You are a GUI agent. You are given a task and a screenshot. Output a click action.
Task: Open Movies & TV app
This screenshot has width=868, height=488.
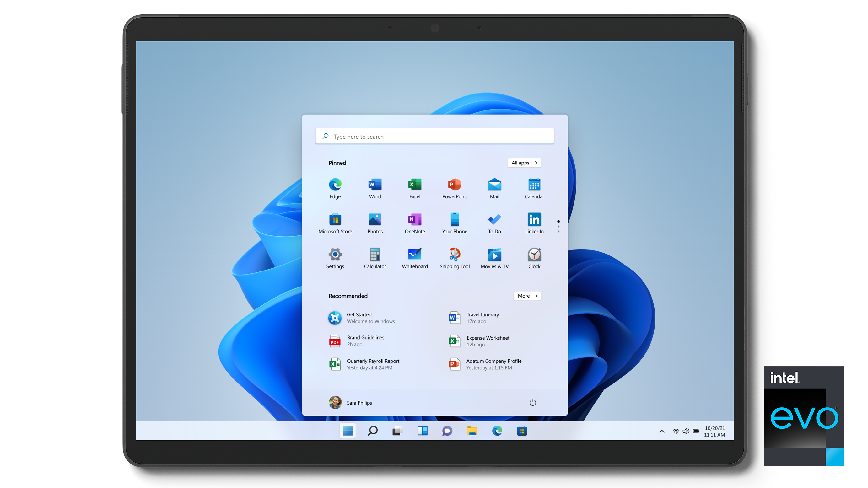pyautogui.click(x=494, y=258)
